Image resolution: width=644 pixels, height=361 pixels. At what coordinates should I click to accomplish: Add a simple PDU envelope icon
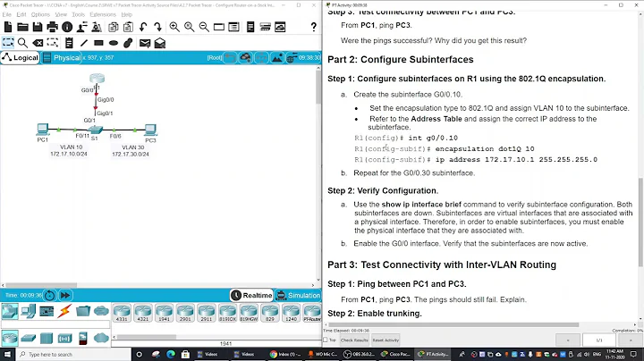[145, 43]
